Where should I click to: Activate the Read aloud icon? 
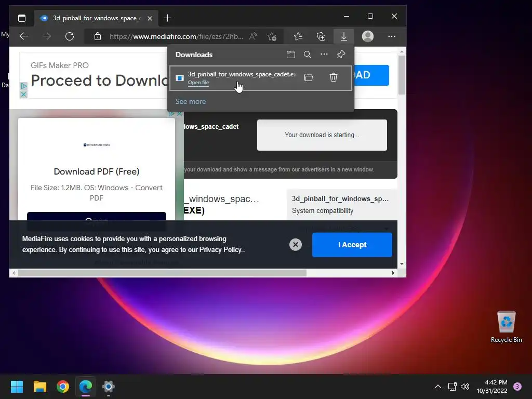click(x=253, y=36)
